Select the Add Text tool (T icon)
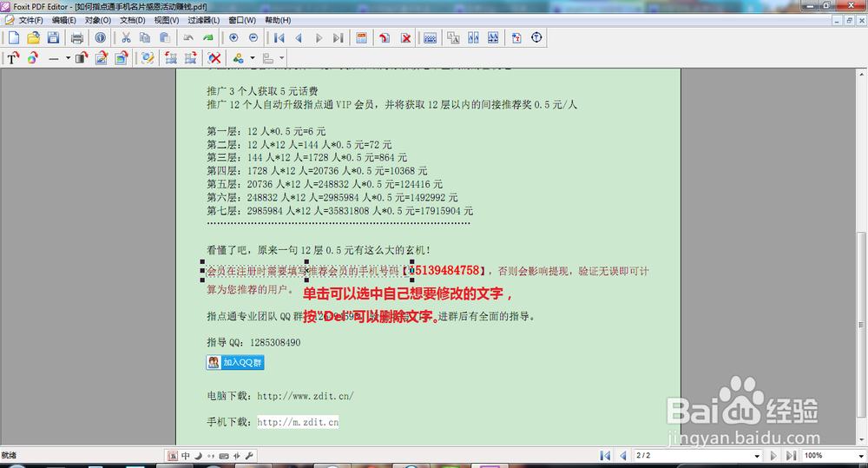The height and width of the screenshot is (468, 868). click(x=13, y=57)
